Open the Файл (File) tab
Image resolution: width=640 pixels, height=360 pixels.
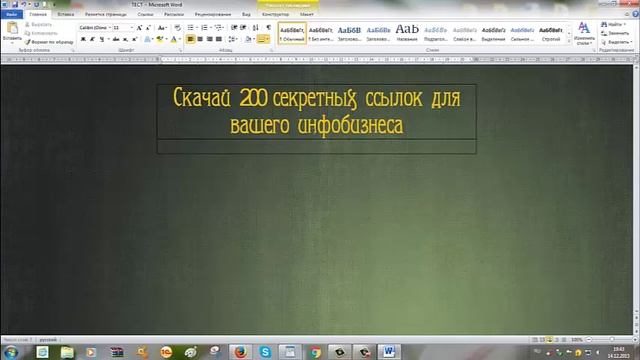[x=12, y=14]
